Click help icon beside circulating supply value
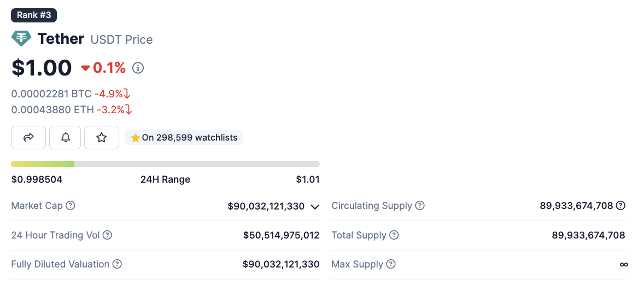This screenshot has width=644, height=291. pos(621,206)
